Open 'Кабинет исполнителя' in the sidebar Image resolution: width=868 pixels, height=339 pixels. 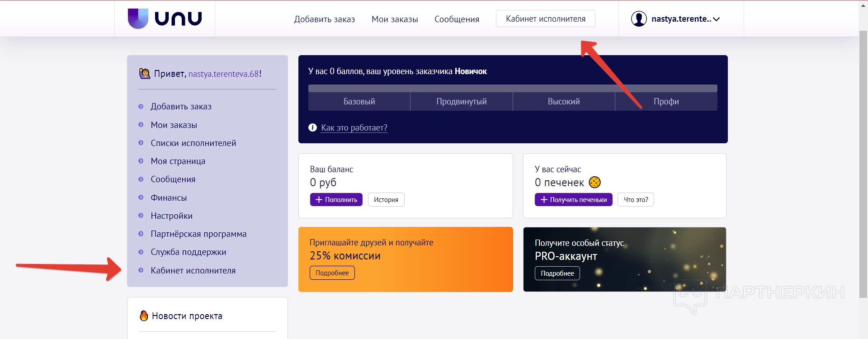(193, 270)
